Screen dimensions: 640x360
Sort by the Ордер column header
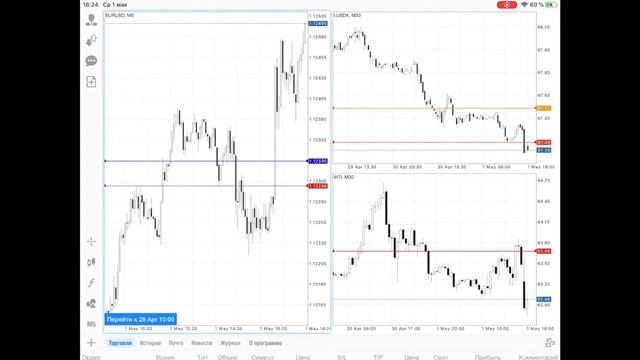(91, 358)
